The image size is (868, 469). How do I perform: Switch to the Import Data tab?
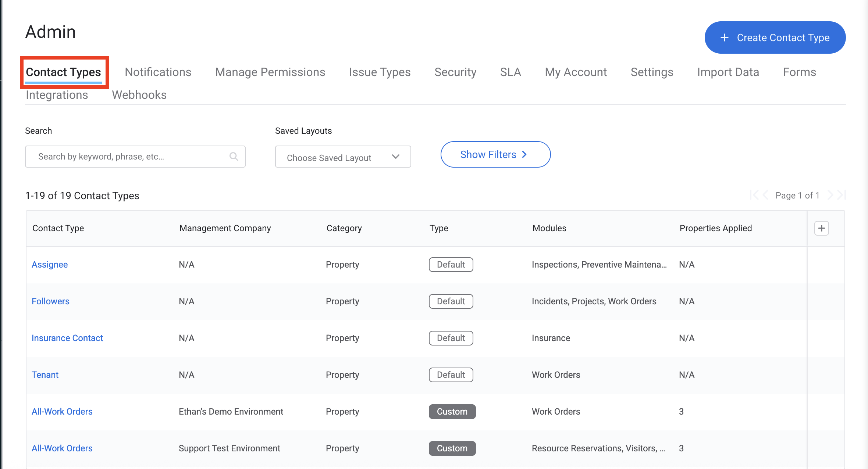(728, 72)
